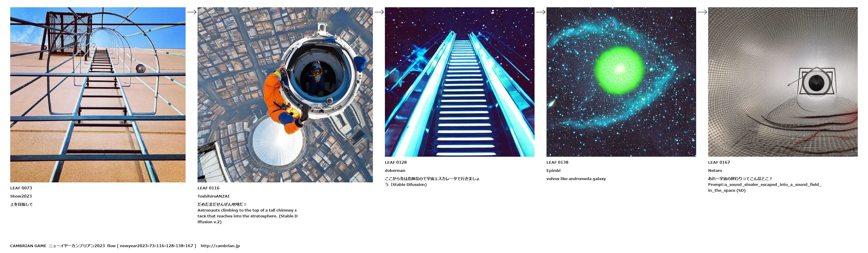Select author name ToshihiroANZAI
The width and height of the screenshot is (868, 253).
(x=213, y=196)
